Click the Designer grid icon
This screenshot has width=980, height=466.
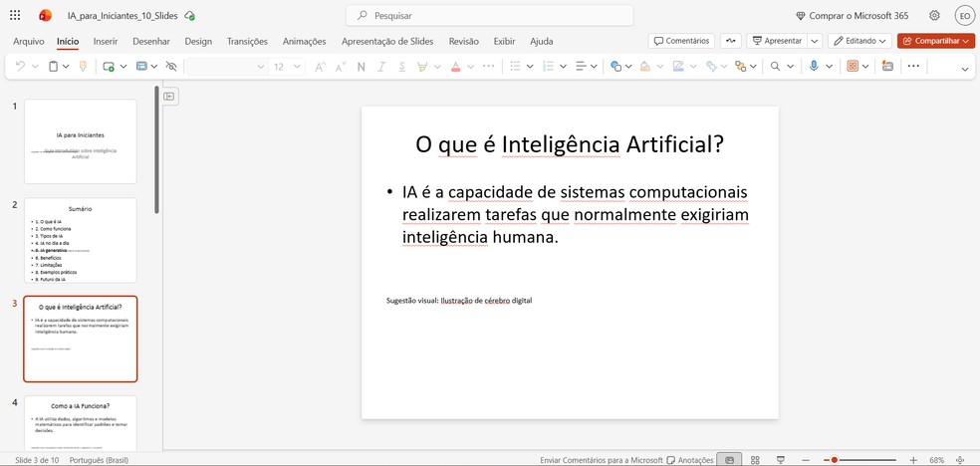tap(853, 66)
